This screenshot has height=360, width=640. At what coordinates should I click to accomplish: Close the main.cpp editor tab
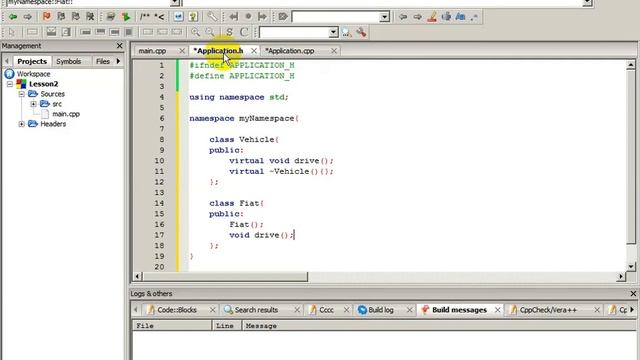(182, 51)
